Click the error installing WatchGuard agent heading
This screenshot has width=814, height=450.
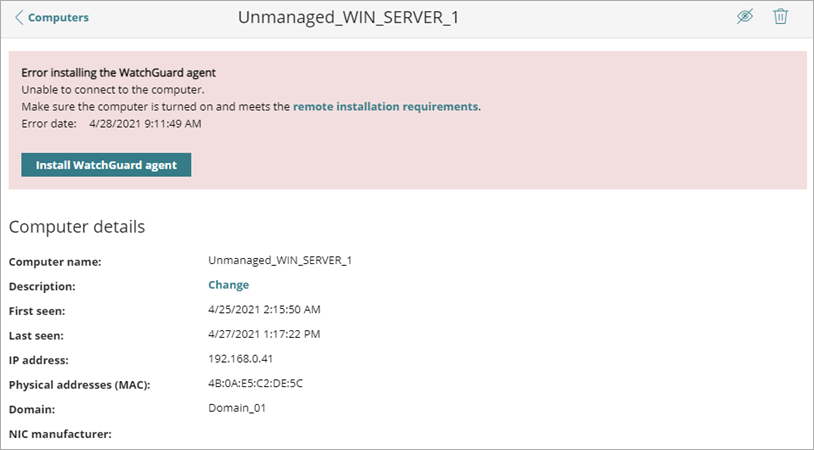tap(119, 73)
